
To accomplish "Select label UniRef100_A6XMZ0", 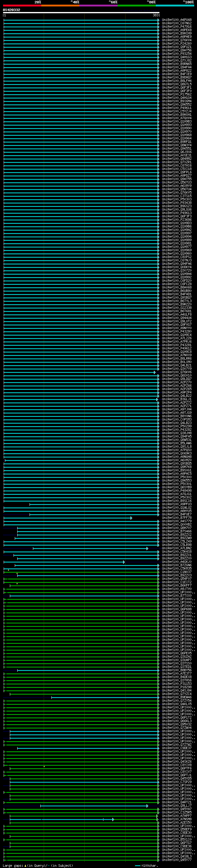I will [177, 460].
